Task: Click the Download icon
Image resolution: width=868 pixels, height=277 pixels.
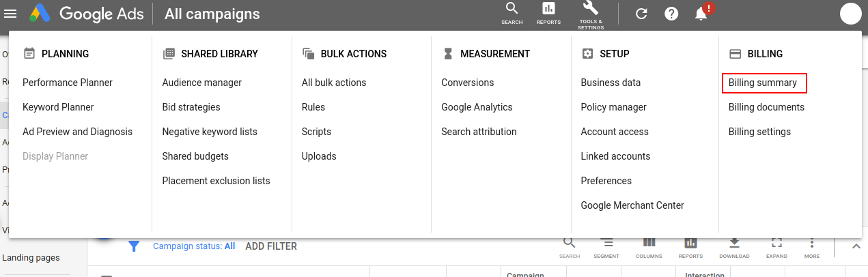Action: 734,248
